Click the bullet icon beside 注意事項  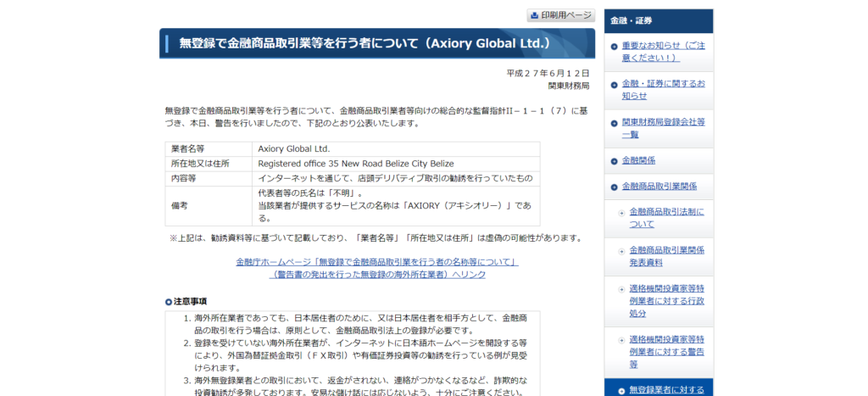[x=169, y=302]
